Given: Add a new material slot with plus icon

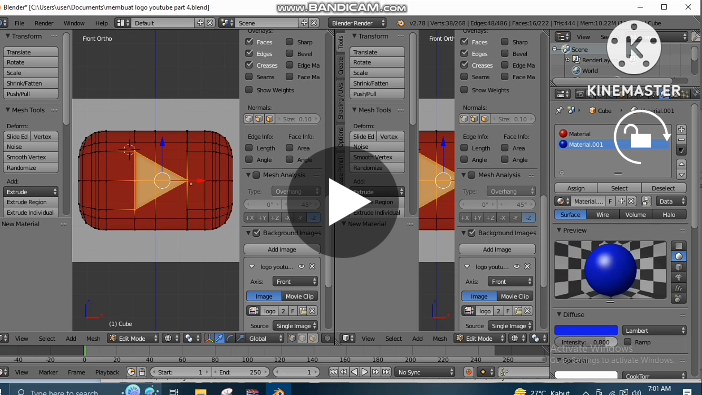Looking at the screenshot, I should [681, 129].
